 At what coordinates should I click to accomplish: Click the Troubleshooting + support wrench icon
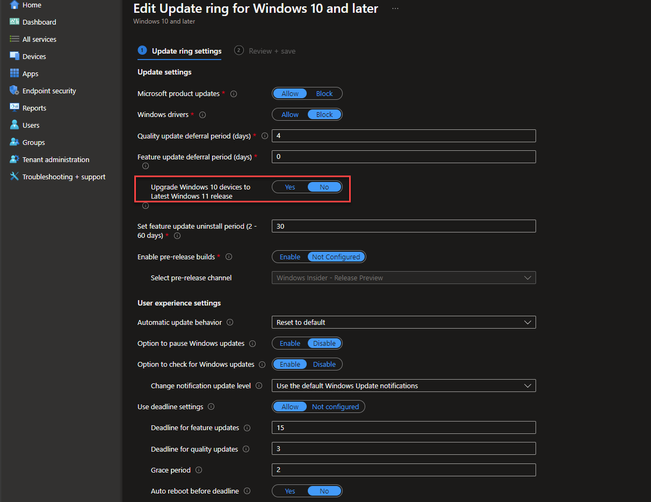pyautogui.click(x=15, y=176)
